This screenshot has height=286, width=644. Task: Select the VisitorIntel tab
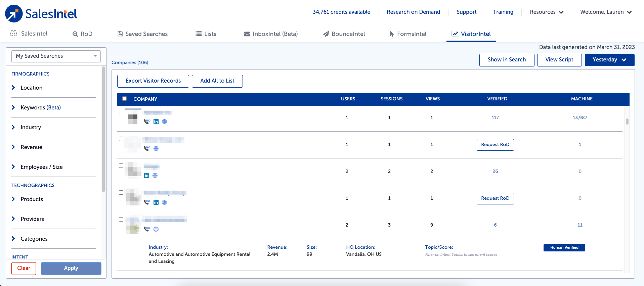(x=471, y=34)
